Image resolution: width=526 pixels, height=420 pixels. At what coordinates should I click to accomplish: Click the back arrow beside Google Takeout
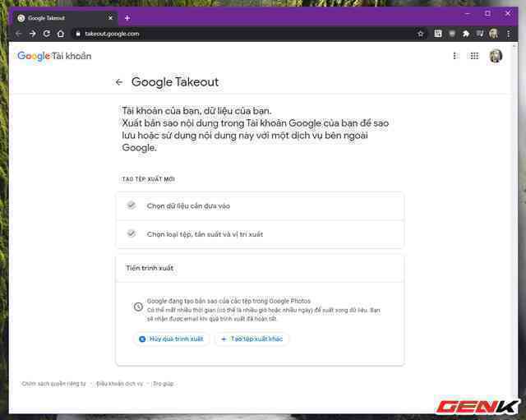coord(118,82)
